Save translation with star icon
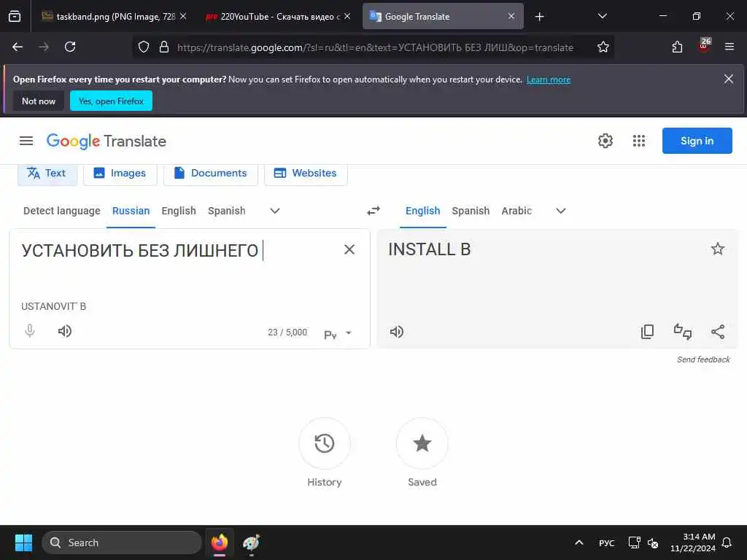Viewport: 747px width, 560px height. (718, 249)
